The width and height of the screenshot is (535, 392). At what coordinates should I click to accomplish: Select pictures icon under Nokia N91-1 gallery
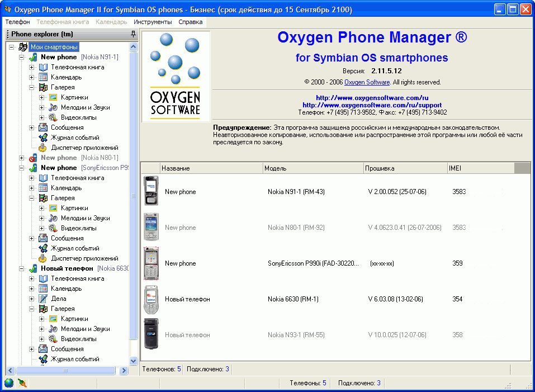point(53,97)
